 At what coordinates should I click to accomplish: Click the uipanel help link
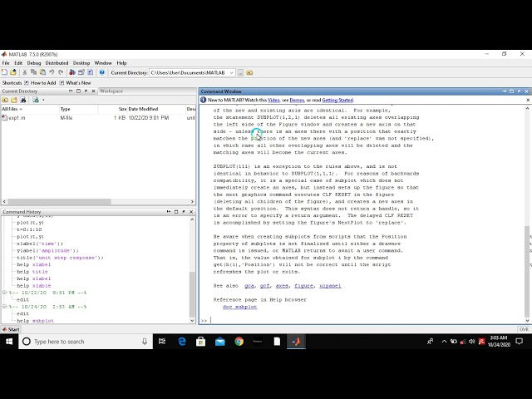click(330, 286)
